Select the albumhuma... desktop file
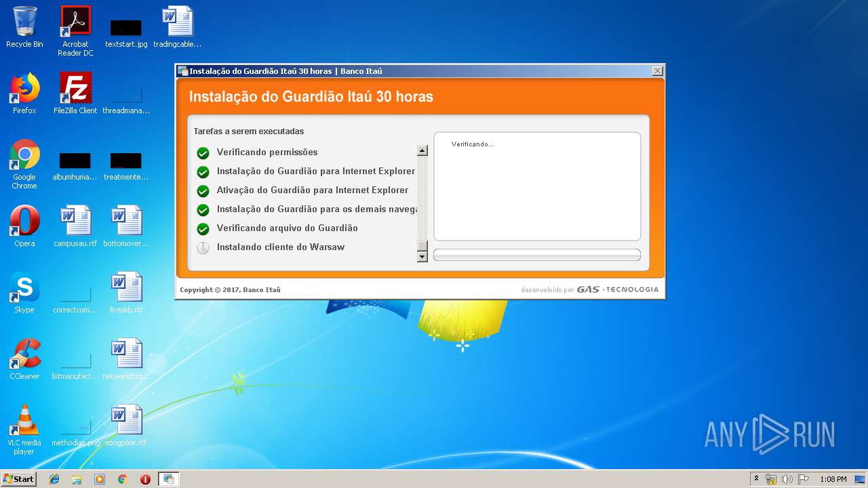This screenshot has height=488, width=868. (75, 167)
